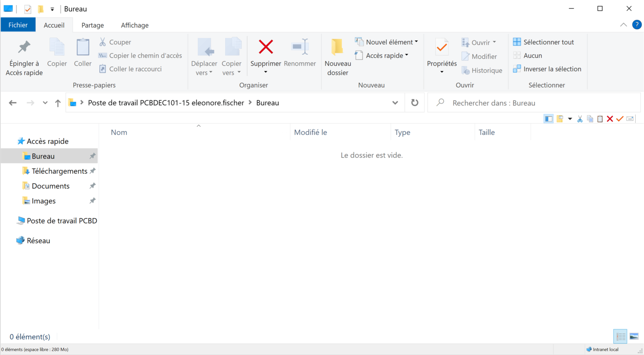Toggle the navigation pane button in small toolbar

[548, 119]
